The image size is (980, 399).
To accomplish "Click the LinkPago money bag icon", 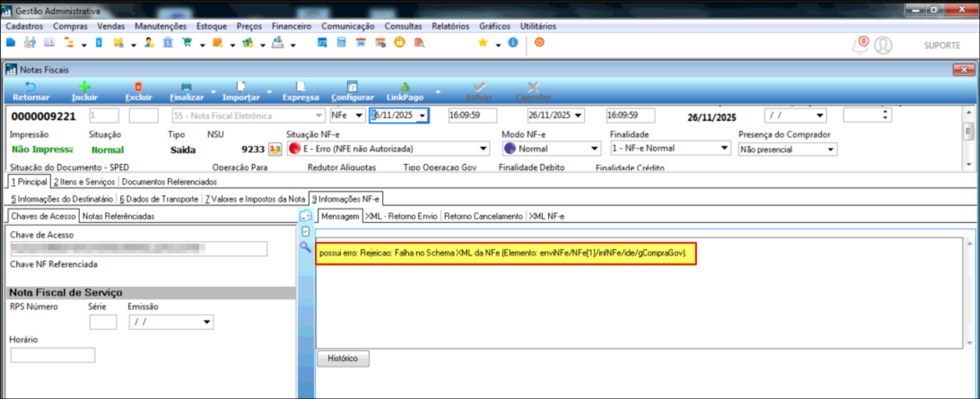I will pyautogui.click(x=405, y=87).
